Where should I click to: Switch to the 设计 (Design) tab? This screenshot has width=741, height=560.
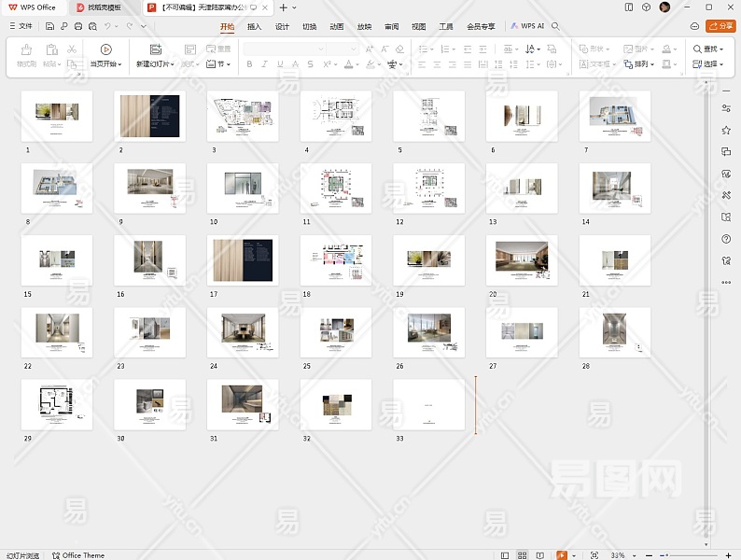pos(282,26)
